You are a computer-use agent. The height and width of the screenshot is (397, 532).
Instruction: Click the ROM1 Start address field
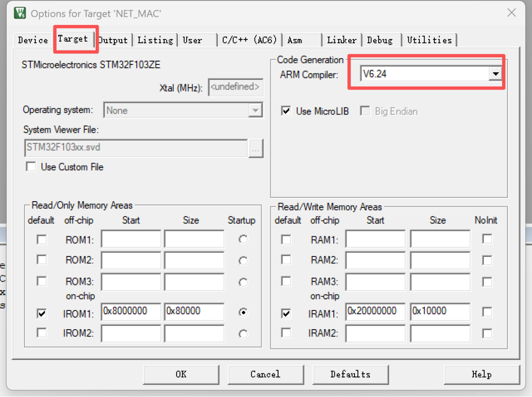coord(131,239)
